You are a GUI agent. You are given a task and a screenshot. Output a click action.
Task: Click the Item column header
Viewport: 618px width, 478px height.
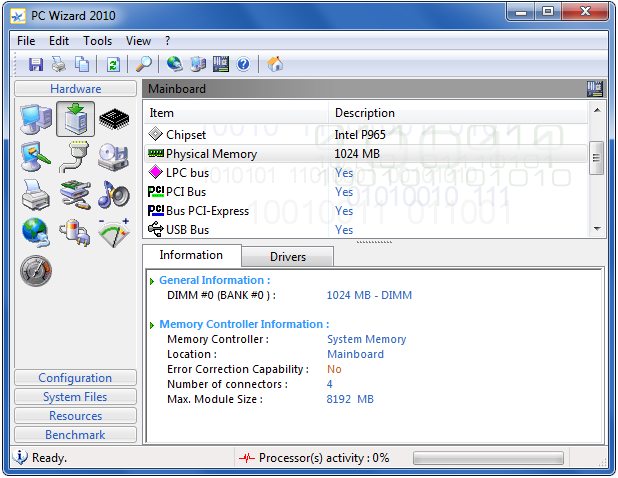236,113
